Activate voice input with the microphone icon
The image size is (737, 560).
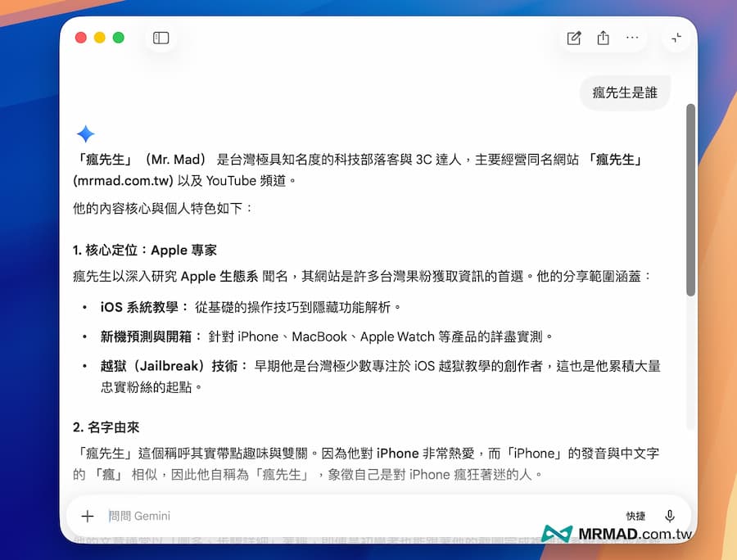[x=670, y=516]
